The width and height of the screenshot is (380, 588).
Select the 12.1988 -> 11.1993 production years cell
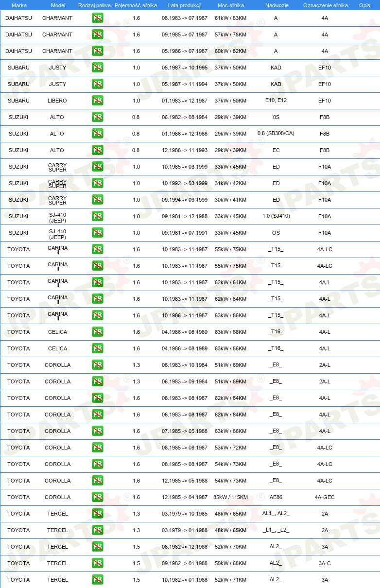click(185, 150)
